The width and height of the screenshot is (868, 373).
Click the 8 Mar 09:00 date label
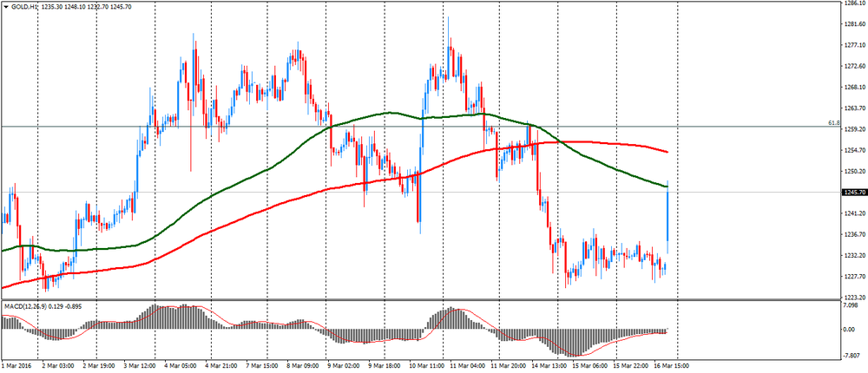point(306,367)
